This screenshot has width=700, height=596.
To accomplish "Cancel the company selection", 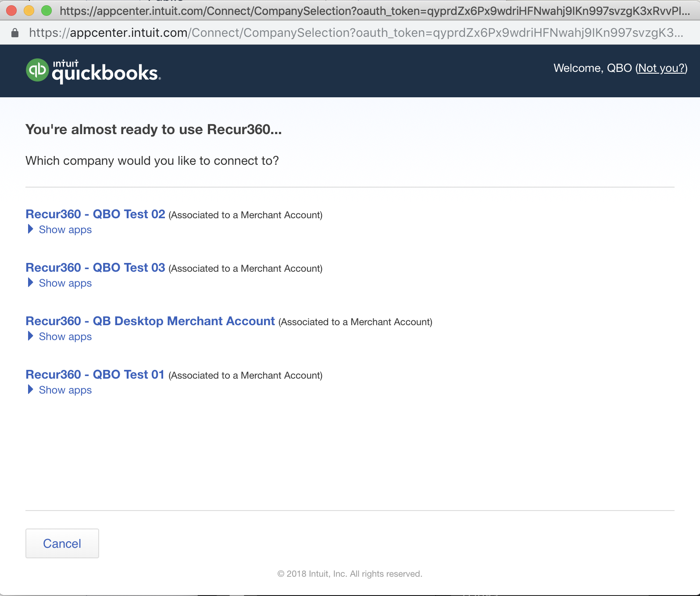I will 62,543.
